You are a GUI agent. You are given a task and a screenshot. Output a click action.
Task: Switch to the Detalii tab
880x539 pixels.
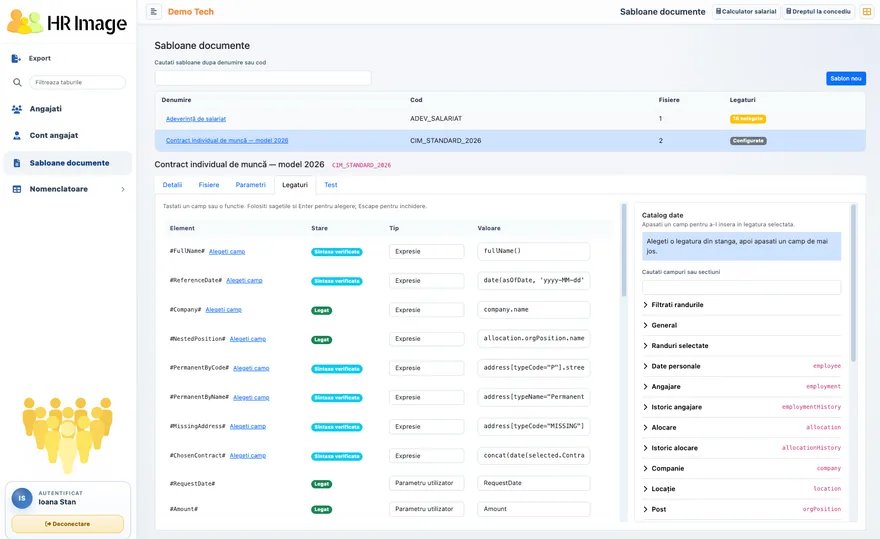172,185
